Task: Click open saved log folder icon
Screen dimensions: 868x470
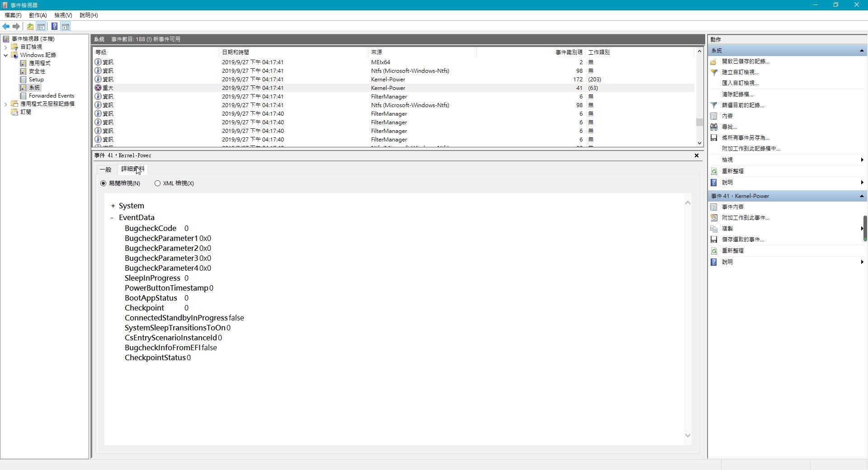Action: click(714, 61)
